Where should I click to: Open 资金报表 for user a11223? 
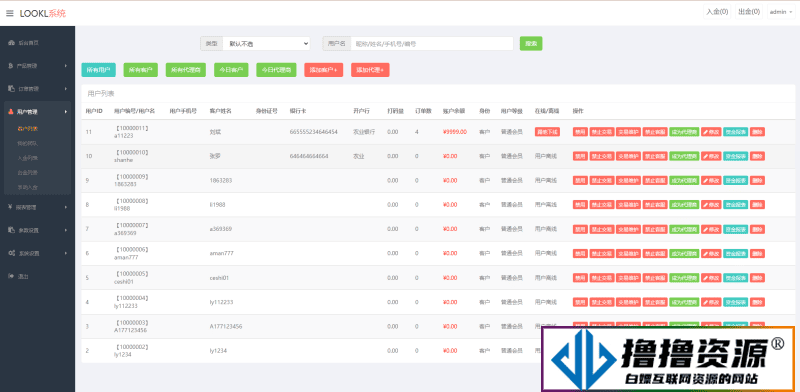pyautogui.click(x=736, y=132)
